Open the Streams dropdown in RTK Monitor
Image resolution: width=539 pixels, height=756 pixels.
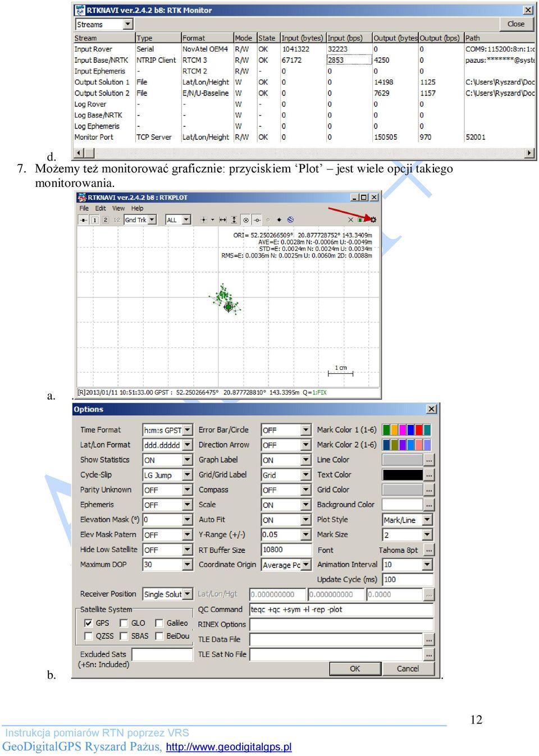(x=128, y=24)
